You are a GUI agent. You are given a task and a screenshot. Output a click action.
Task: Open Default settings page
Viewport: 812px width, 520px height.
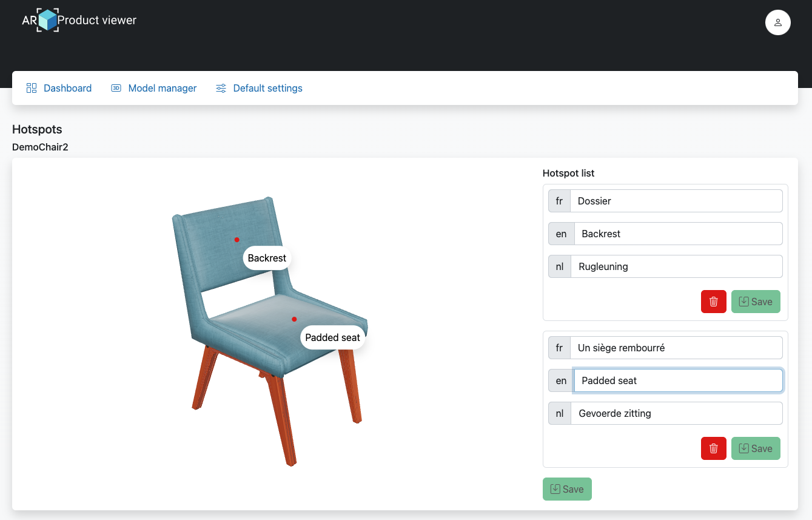click(267, 88)
